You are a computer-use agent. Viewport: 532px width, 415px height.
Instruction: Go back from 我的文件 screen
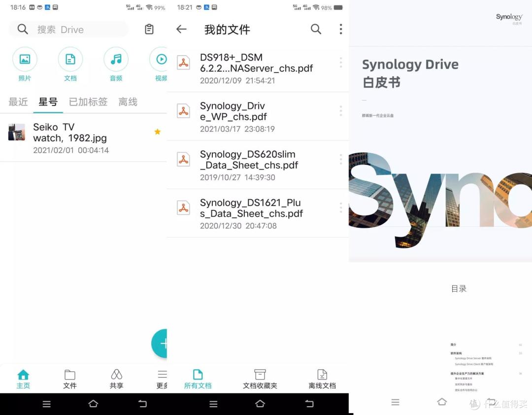tap(181, 29)
